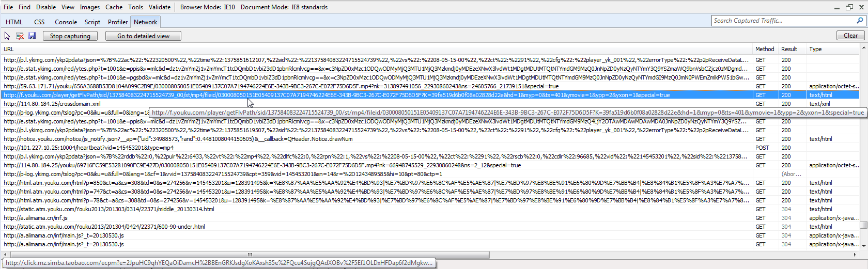Select the notice.youku.com js_notify.json row

coord(430,139)
